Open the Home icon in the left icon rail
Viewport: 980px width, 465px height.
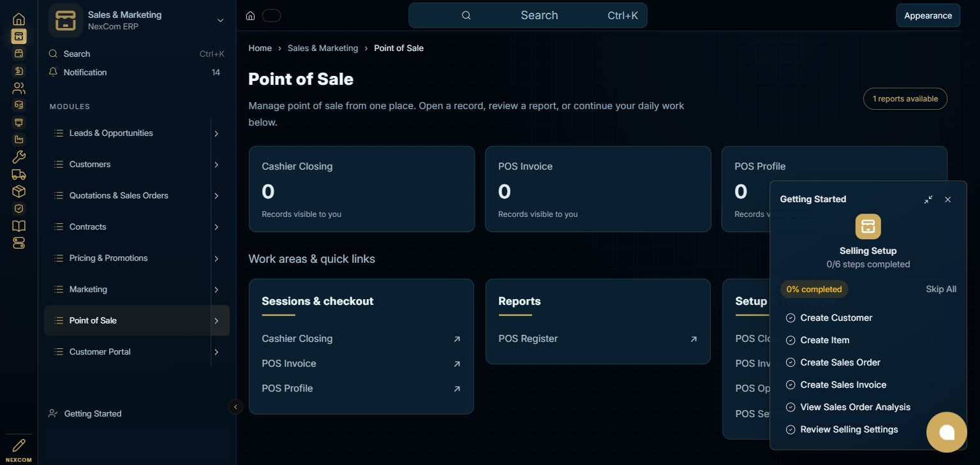pos(19,19)
